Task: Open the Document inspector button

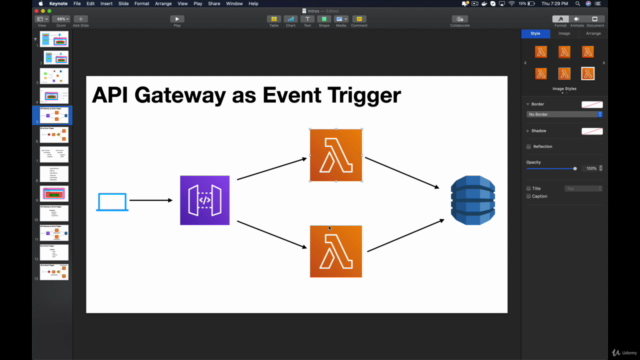Action: point(595,19)
